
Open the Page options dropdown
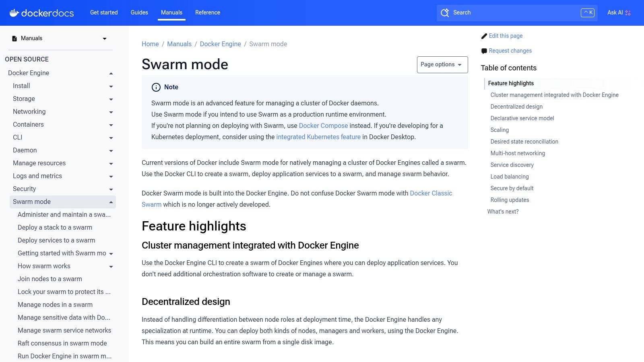coord(442,65)
